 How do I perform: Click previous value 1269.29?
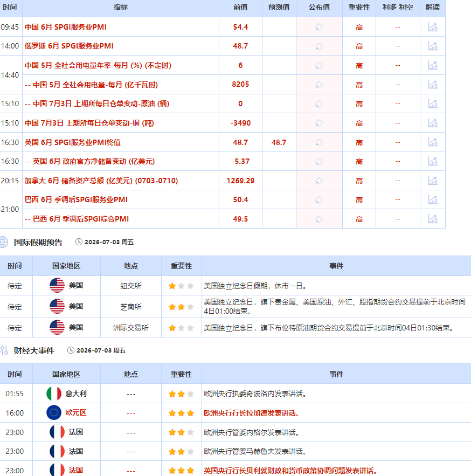point(240,181)
